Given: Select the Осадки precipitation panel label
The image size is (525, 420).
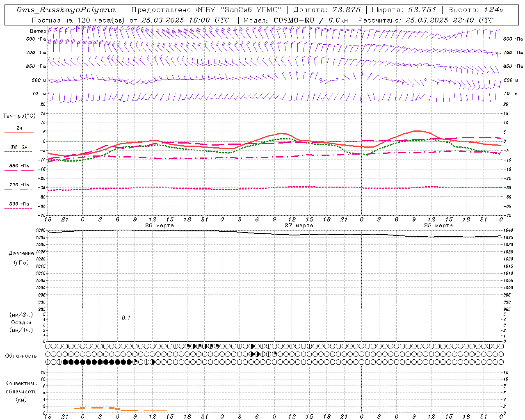Looking at the screenshot, I should [x=21, y=322].
